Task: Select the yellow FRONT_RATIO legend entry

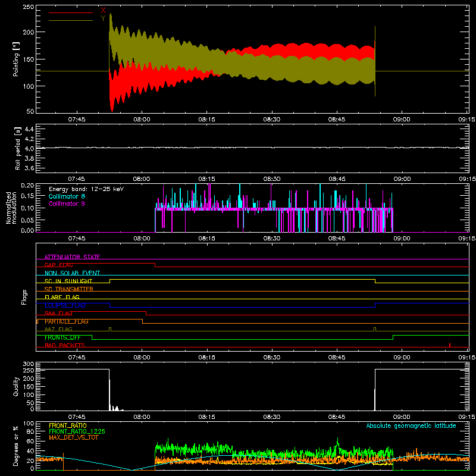Action: (x=68, y=425)
